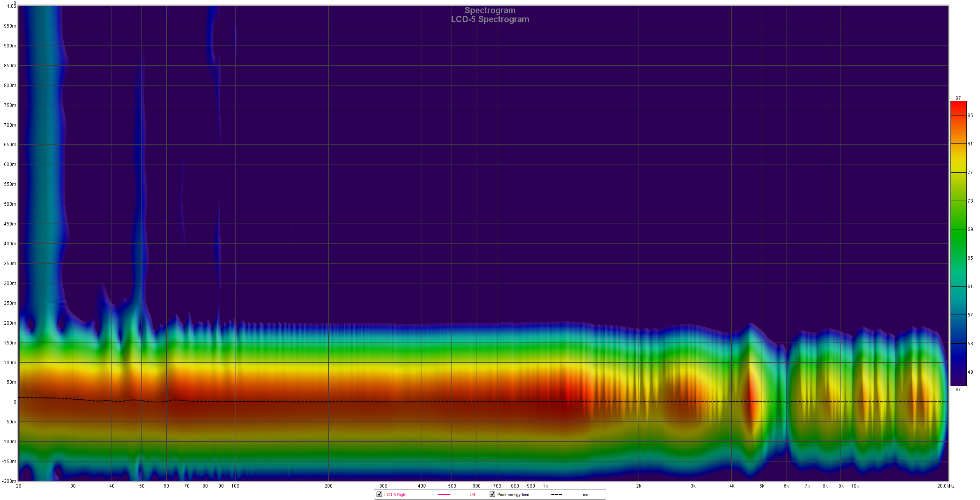This screenshot has width=980, height=500.
Task: Click the 47 dB color scale bottom label
Action: [x=958, y=389]
